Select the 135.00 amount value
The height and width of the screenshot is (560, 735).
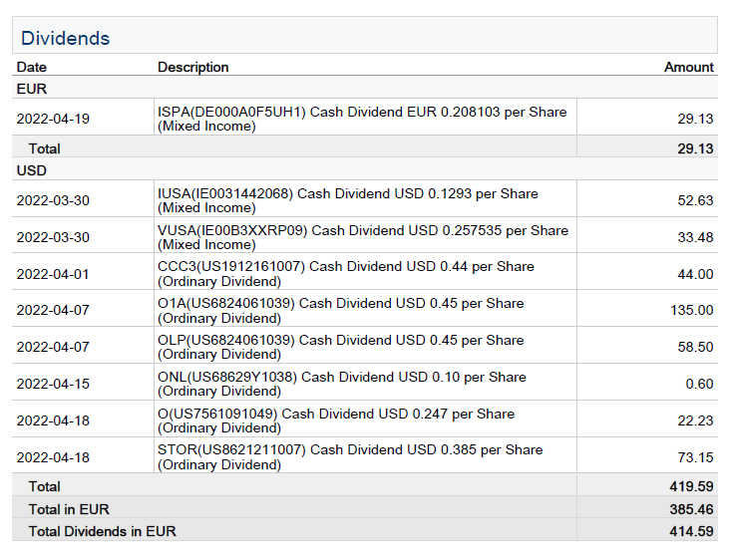click(x=691, y=310)
